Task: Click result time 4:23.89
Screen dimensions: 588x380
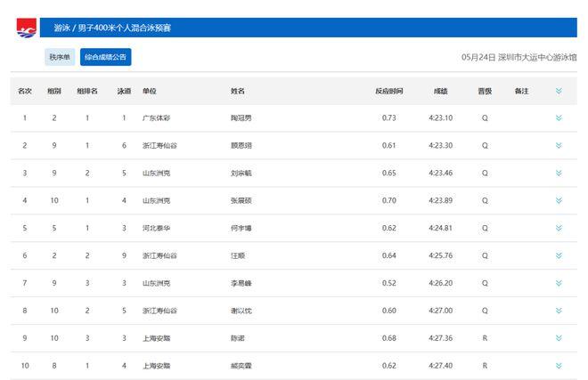Action: 441,200
